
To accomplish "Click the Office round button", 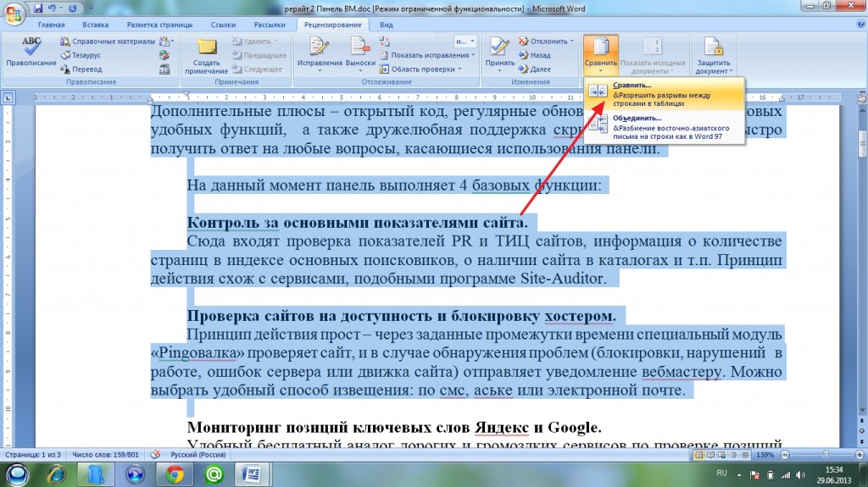I will point(14,14).
